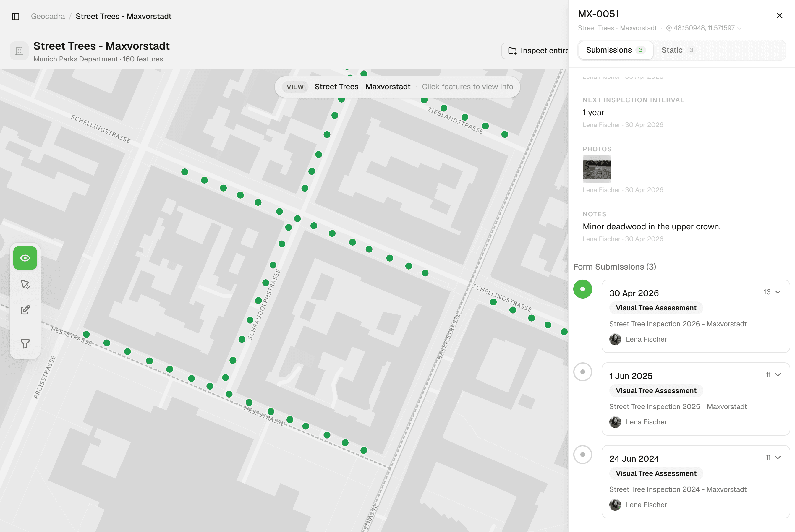This screenshot has height=532, width=795.
Task: Activate the eye view mode tool
Action: pyautogui.click(x=25, y=258)
